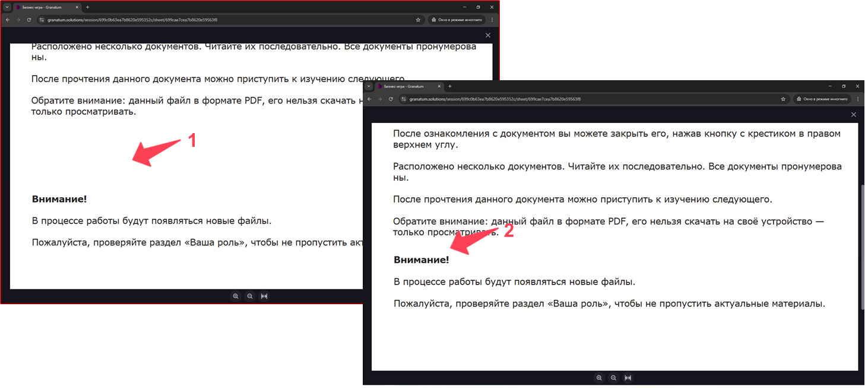Screen dimensions: 868x388
Task: Zoom out the document in the left window
Action: [250, 296]
